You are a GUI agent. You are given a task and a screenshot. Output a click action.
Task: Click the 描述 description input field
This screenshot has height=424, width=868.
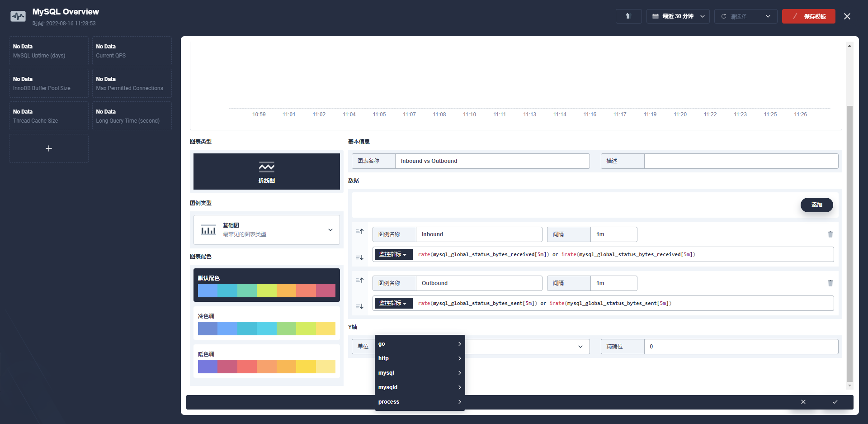(x=741, y=161)
